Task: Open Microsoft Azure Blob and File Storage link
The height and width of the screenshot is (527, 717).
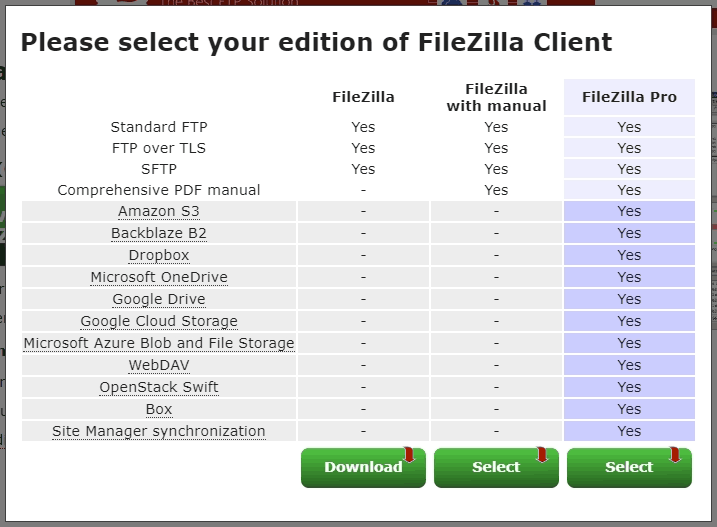Action: coord(159,343)
